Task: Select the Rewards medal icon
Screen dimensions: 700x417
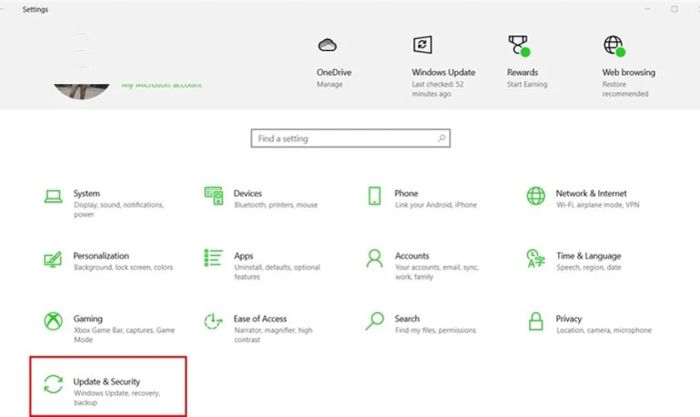Action: coord(519,46)
